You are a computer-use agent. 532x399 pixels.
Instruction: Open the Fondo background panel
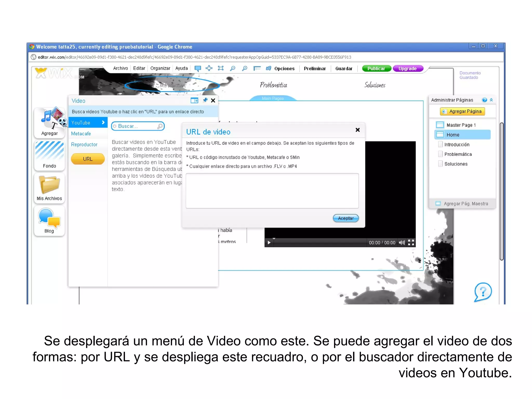49,155
